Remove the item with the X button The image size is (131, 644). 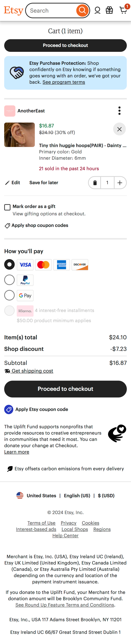(x=119, y=129)
